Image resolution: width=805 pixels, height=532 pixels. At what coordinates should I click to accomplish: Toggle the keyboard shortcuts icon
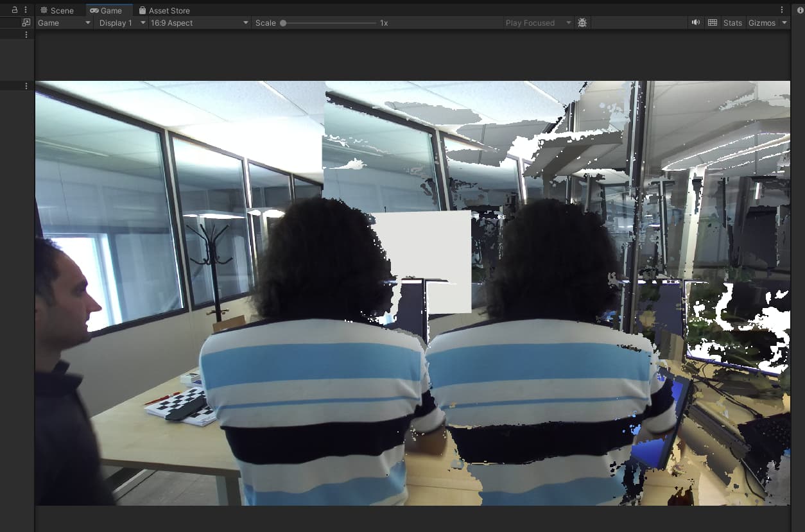[713, 22]
